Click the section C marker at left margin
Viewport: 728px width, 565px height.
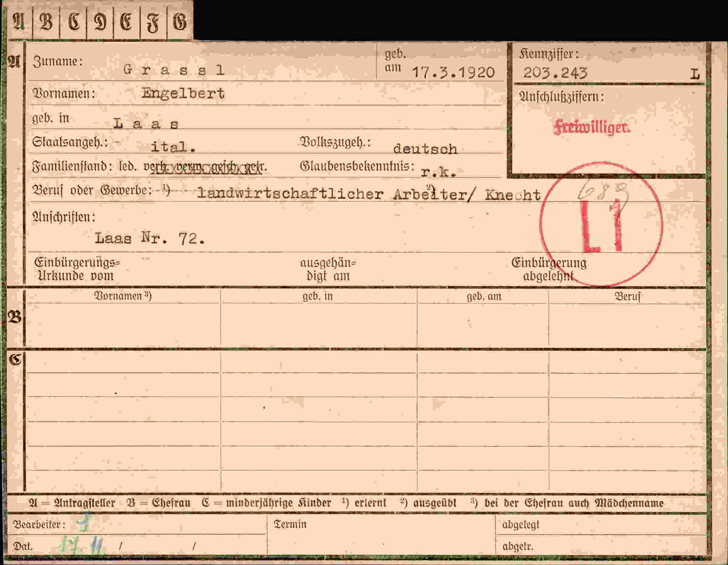pos(15,359)
